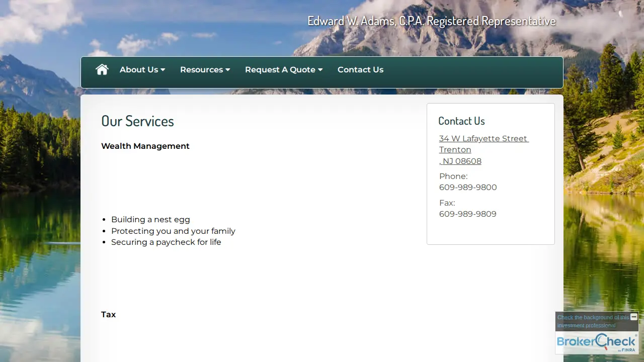This screenshot has width=644, height=362.
Task: Open the About Us menu
Action: click(x=142, y=70)
